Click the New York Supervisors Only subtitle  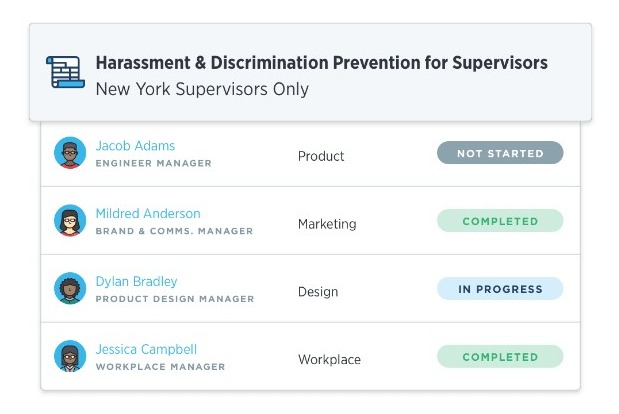click(202, 89)
